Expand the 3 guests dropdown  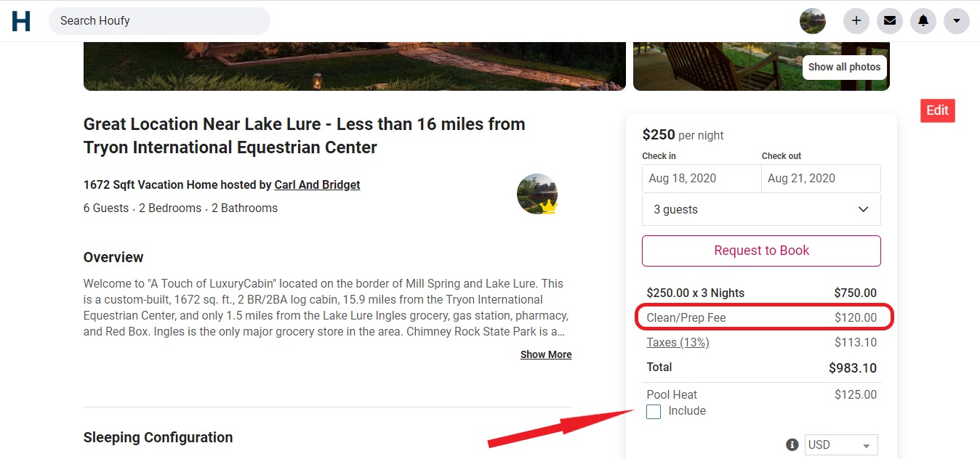point(761,209)
